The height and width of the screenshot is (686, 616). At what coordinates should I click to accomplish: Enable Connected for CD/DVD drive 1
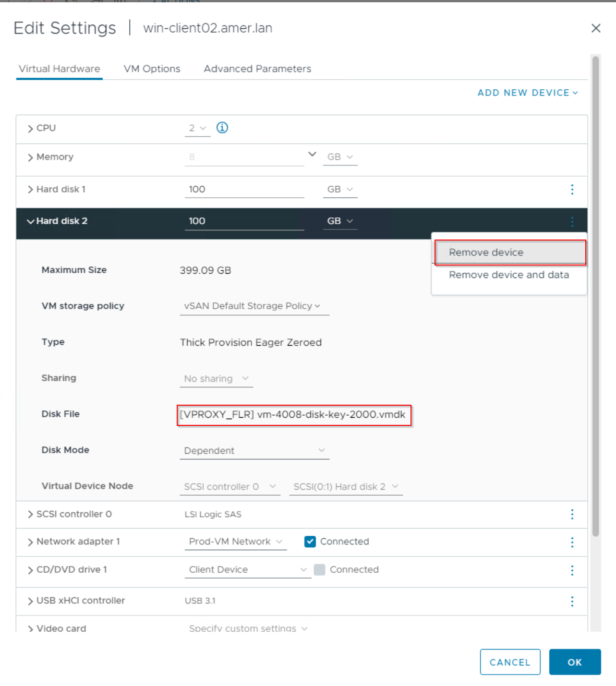click(x=320, y=569)
